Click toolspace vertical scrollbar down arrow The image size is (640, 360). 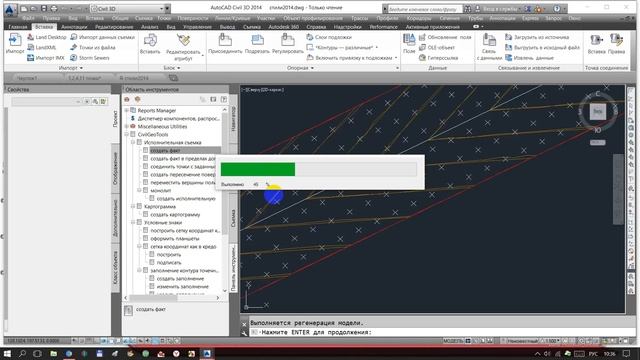point(224,291)
